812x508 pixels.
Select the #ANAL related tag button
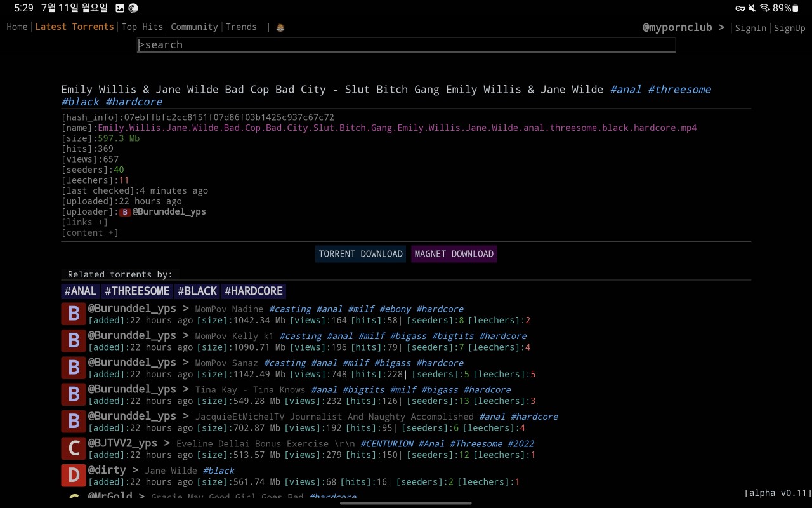[x=81, y=291]
